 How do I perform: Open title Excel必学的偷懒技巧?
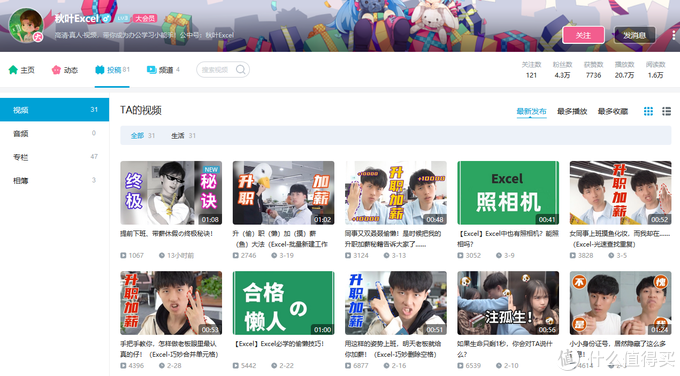tap(278, 344)
